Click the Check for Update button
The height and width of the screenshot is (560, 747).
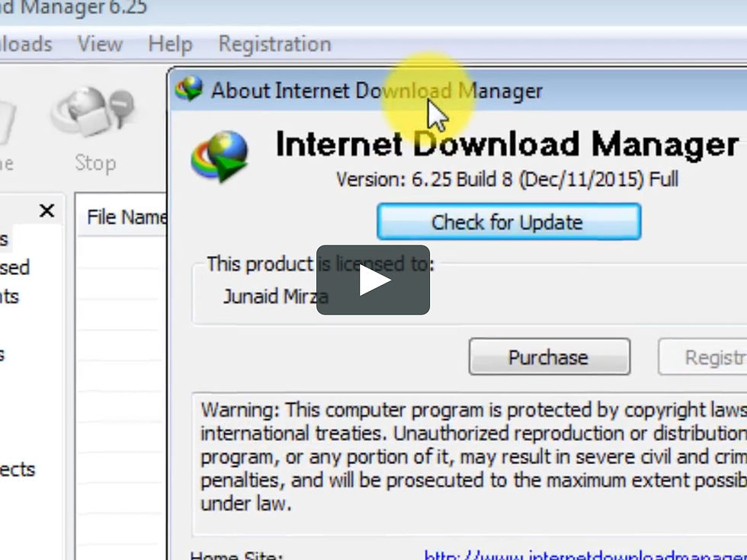point(509,222)
